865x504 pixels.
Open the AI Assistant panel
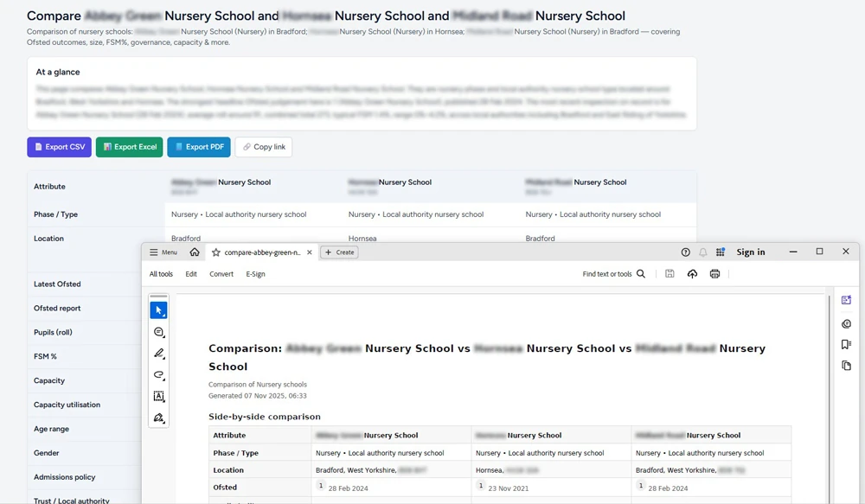click(846, 300)
